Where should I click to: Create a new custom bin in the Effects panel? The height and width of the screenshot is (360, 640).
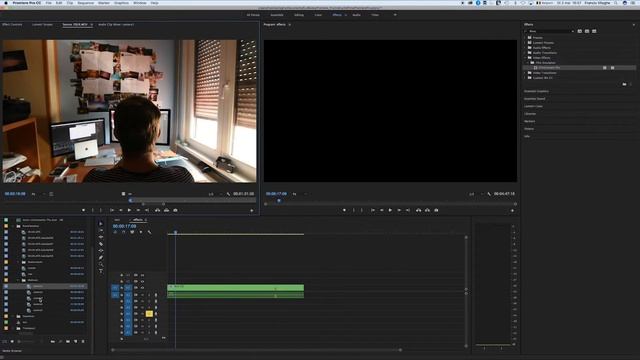click(x=624, y=84)
